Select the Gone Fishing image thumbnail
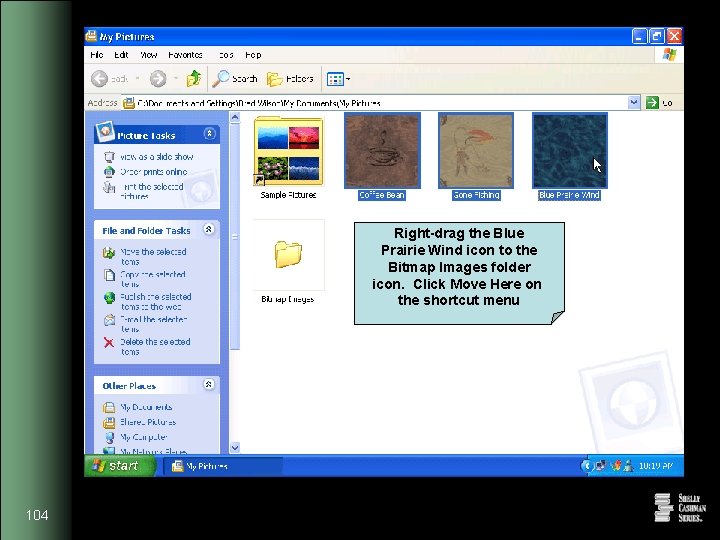This screenshot has width=720, height=540. [x=476, y=151]
